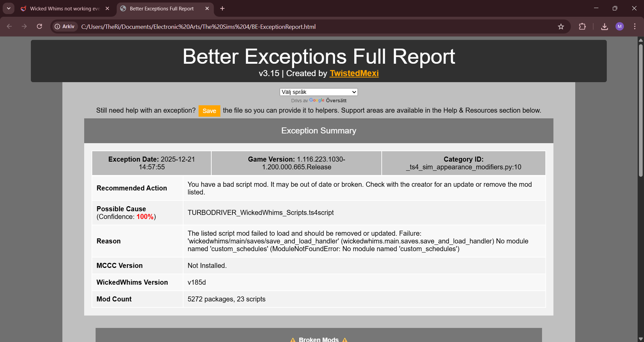The width and height of the screenshot is (644, 342).
Task: Click the Game Version cell
Action: click(297, 163)
